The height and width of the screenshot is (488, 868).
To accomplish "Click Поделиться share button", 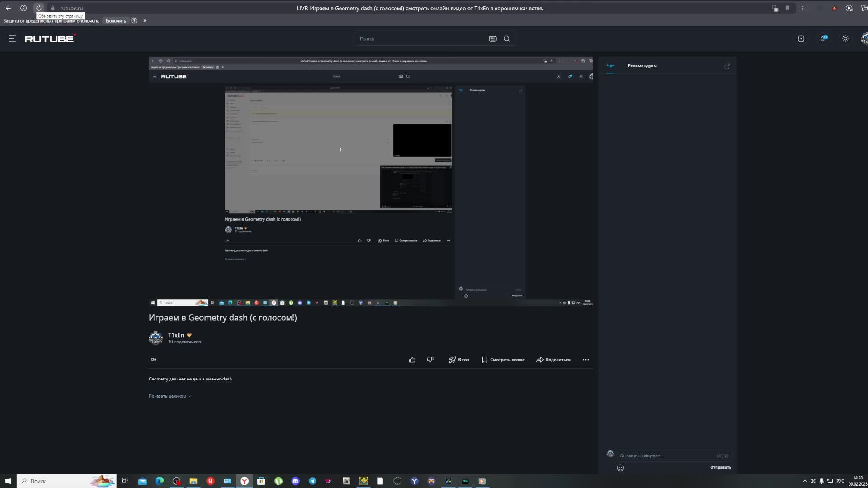I will coord(553,360).
